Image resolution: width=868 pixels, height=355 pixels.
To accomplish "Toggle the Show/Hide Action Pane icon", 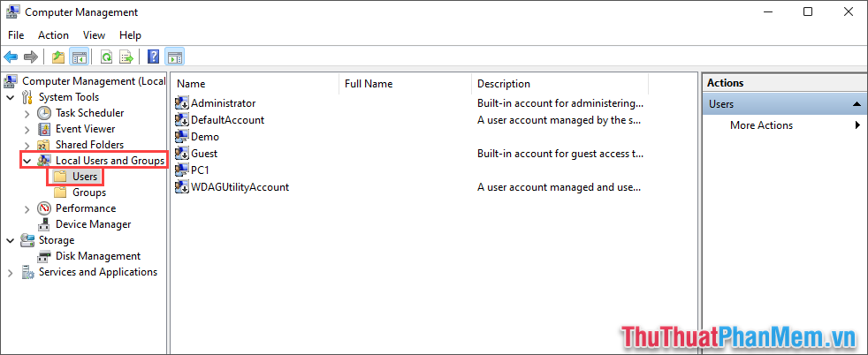I will 175,57.
